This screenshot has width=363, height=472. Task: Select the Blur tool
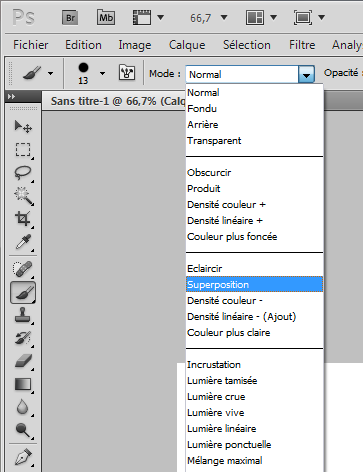coord(23,407)
